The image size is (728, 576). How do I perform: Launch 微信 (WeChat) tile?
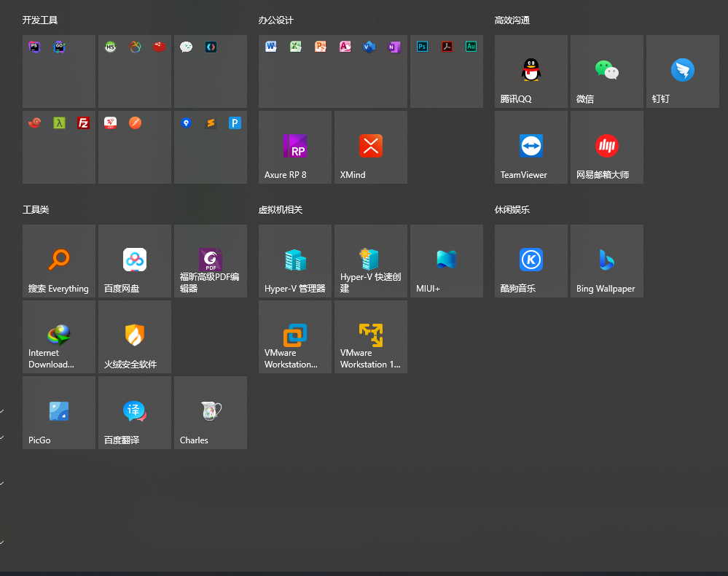click(x=607, y=71)
